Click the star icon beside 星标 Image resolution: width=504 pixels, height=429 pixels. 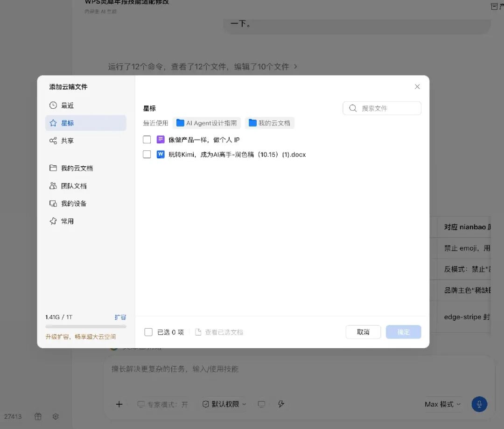click(53, 123)
